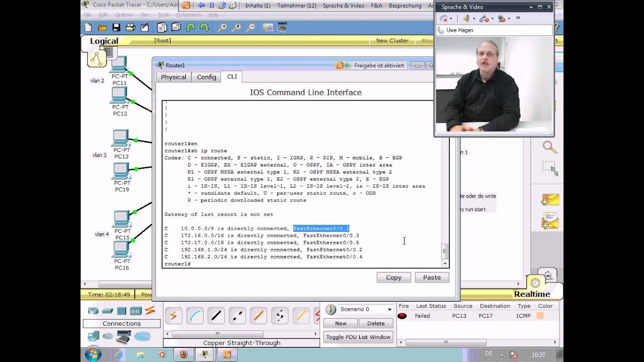Add a complex PDU open envelope icon
Viewport: 644px width, 362px height.
point(549,221)
